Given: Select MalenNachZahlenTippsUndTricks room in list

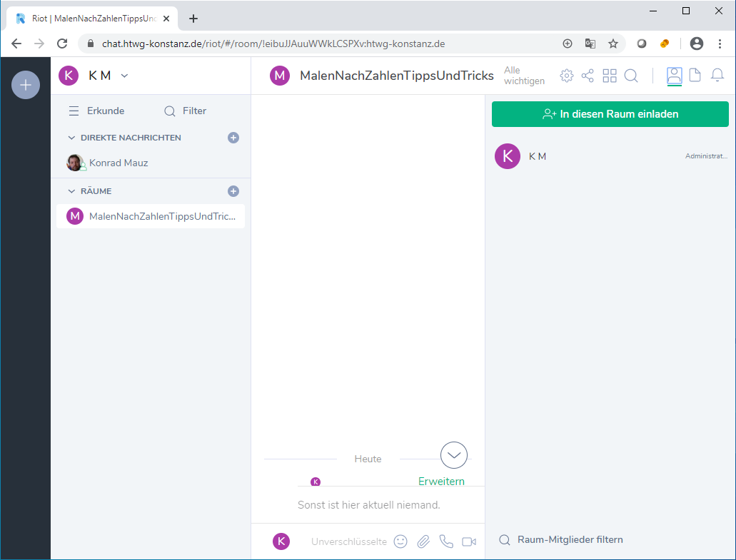Looking at the screenshot, I should (151, 216).
